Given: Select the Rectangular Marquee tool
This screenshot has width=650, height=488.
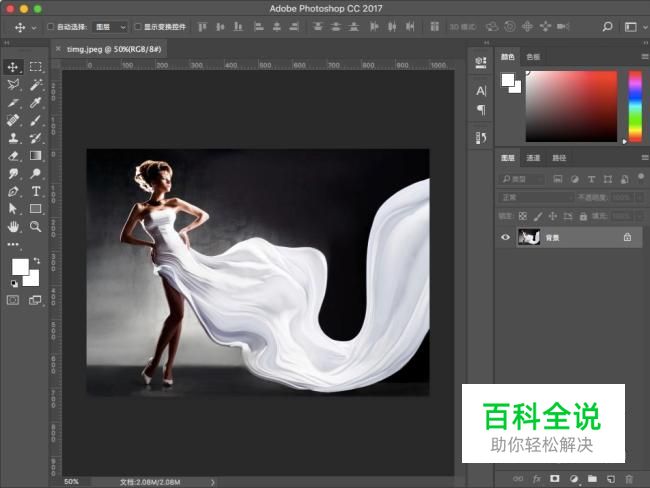Looking at the screenshot, I should (35, 67).
